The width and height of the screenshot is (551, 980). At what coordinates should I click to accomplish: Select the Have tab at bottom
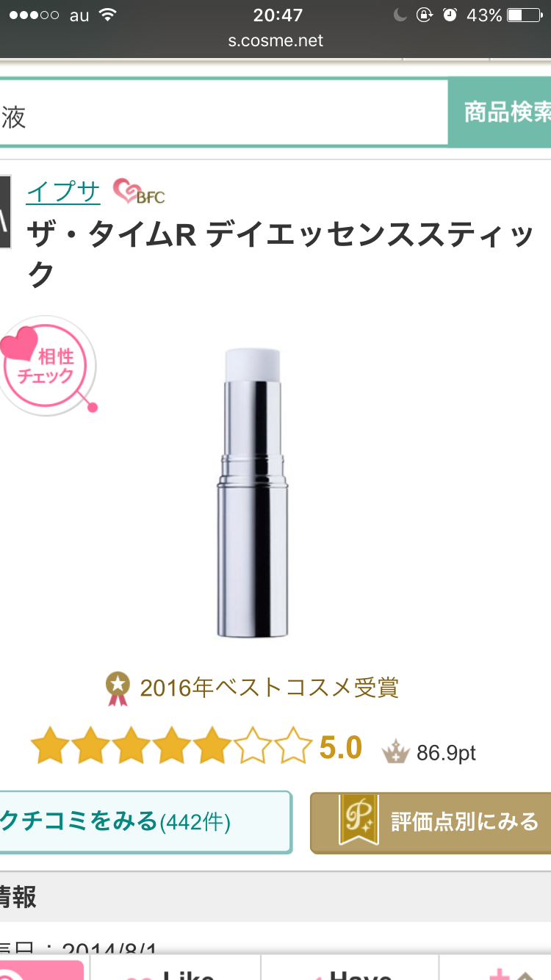[x=350, y=970]
